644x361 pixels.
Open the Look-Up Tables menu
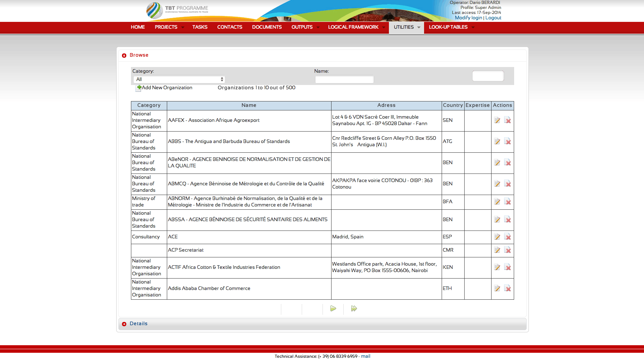click(x=448, y=27)
